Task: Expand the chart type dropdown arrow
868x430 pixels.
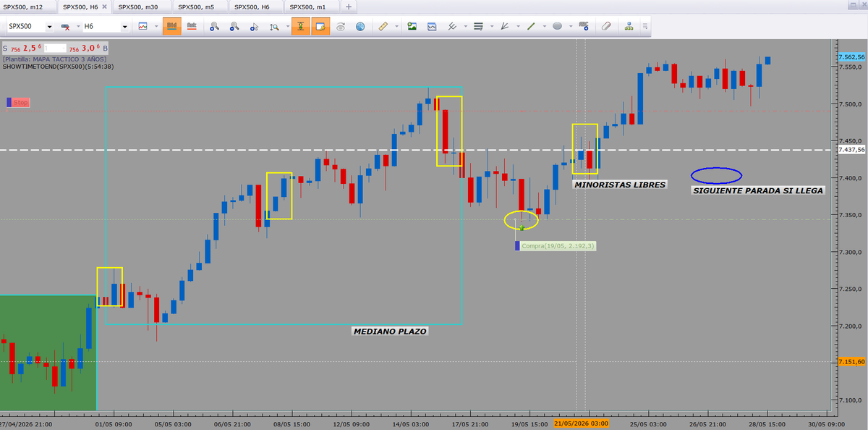Action: (156, 27)
